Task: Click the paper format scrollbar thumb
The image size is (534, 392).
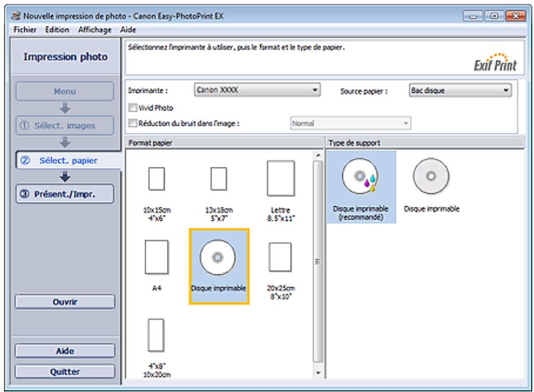Action: [x=318, y=261]
